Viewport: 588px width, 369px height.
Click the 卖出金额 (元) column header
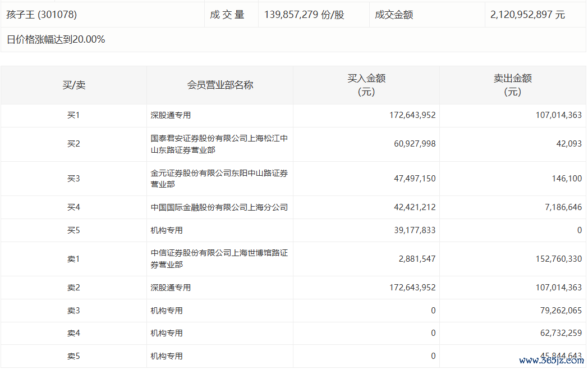[x=512, y=85]
